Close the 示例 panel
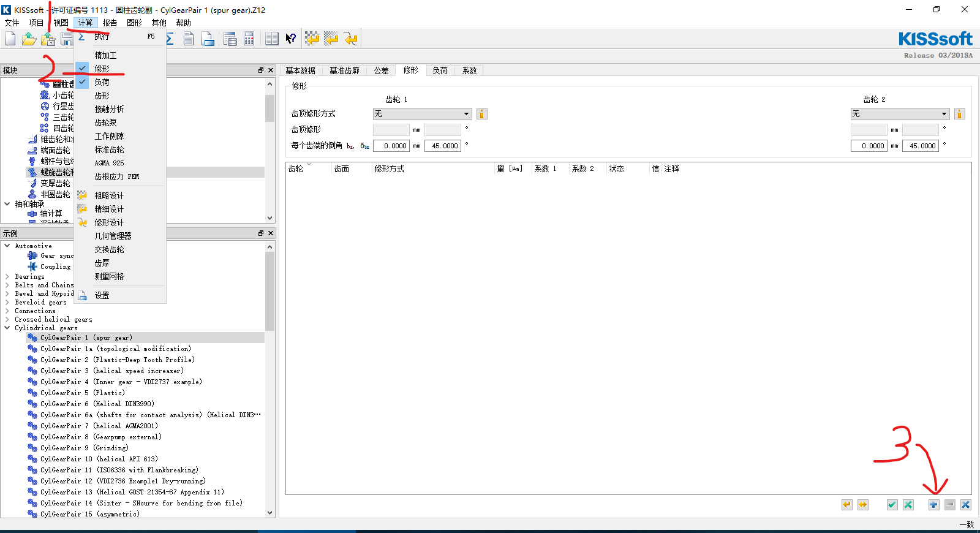This screenshot has height=533, width=980. [x=271, y=233]
